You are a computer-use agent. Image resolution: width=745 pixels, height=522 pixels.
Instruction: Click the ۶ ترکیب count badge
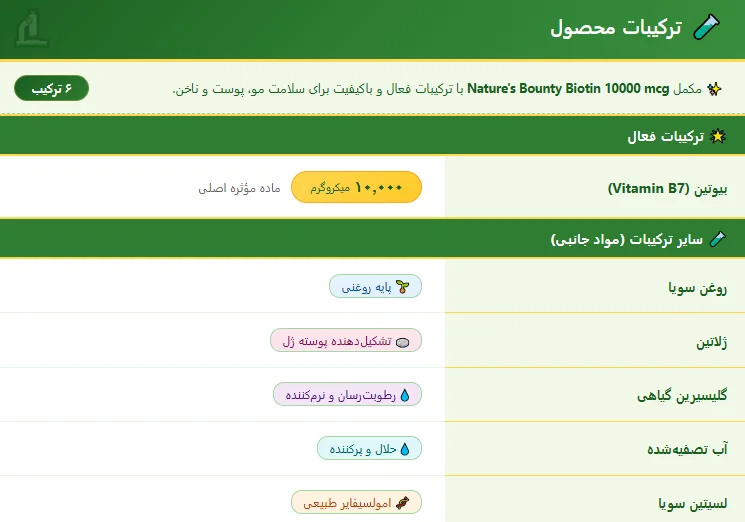(52, 88)
